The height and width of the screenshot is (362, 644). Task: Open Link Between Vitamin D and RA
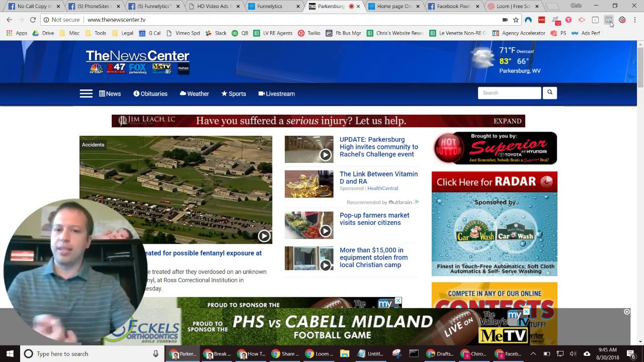(378, 177)
